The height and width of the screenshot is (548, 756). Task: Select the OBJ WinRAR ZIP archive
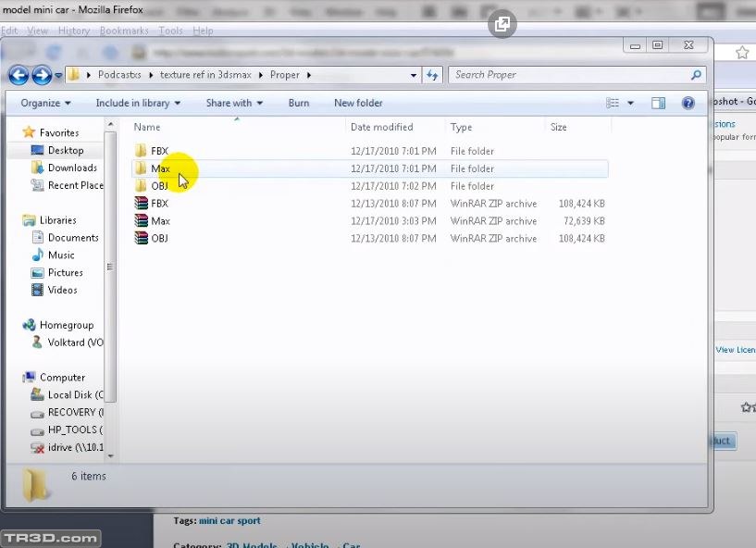(x=159, y=239)
